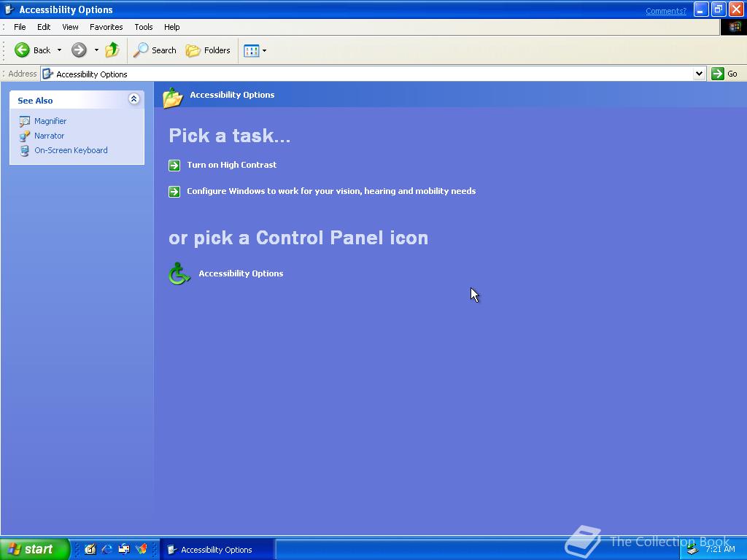The image size is (747, 560).
Task: Open the Views icon menu
Action: click(x=255, y=50)
